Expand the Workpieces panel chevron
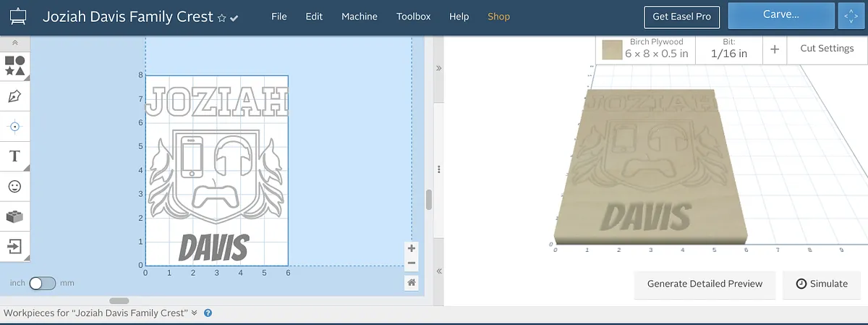This screenshot has width=868, height=325. [x=194, y=313]
